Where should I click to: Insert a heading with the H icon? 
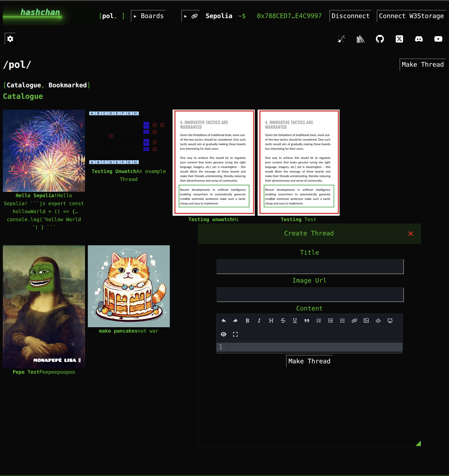(x=271, y=321)
